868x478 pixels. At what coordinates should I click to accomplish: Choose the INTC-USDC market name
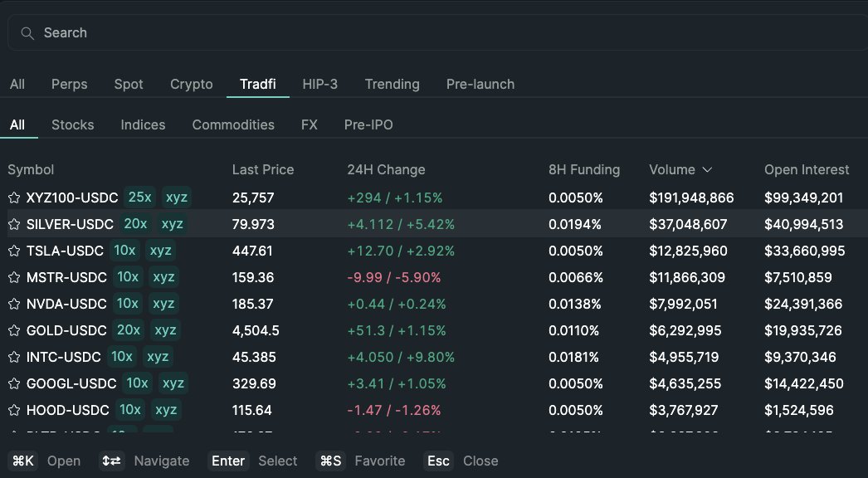click(64, 357)
